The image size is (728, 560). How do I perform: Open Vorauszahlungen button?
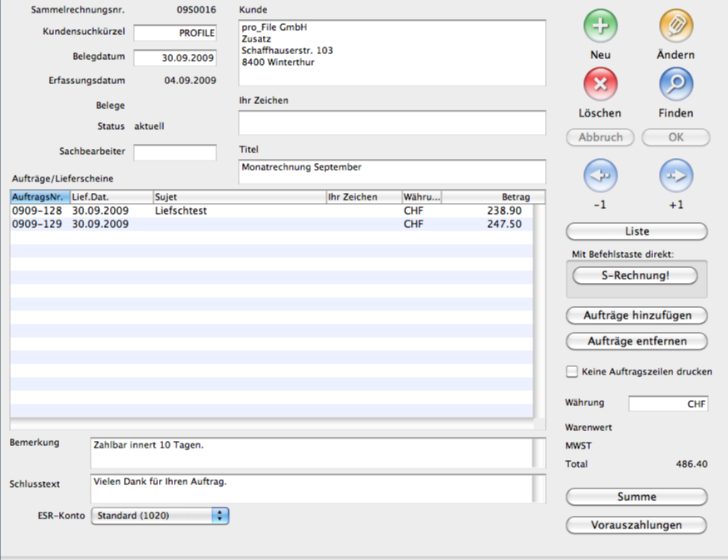pos(636,525)
